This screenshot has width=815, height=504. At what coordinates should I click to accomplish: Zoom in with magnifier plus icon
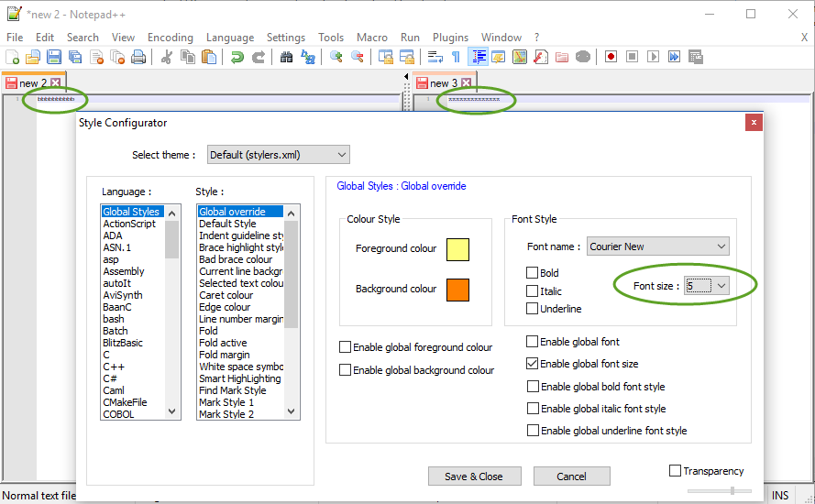[336, 57]
